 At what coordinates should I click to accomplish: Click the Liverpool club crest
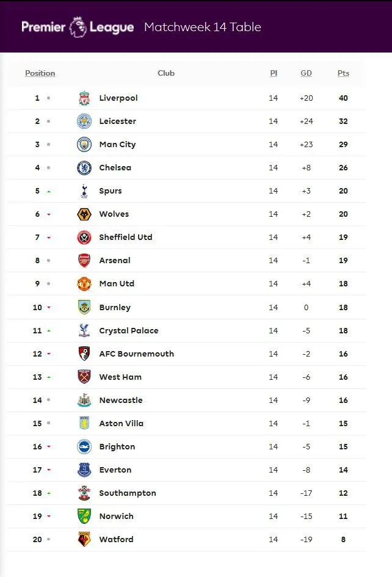pos(84,98)
